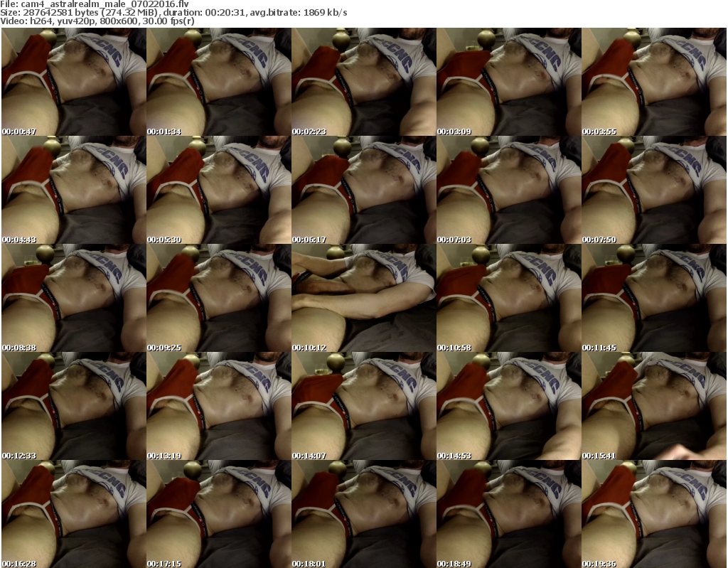Select the thumbnail stamped 00:07:03
The height and width of the screenshot is (568, 728).
pyautogui.click(x=509, y=190)
